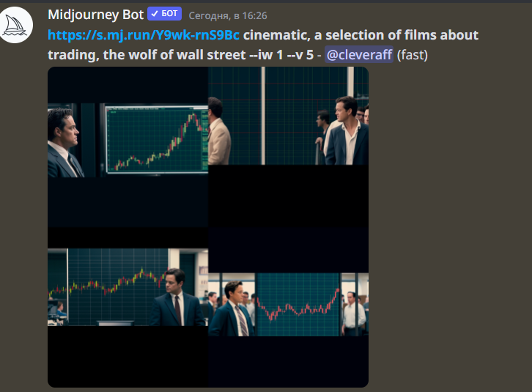
Task: Click the (fast) mode text
Action: (x=413, y=55)
